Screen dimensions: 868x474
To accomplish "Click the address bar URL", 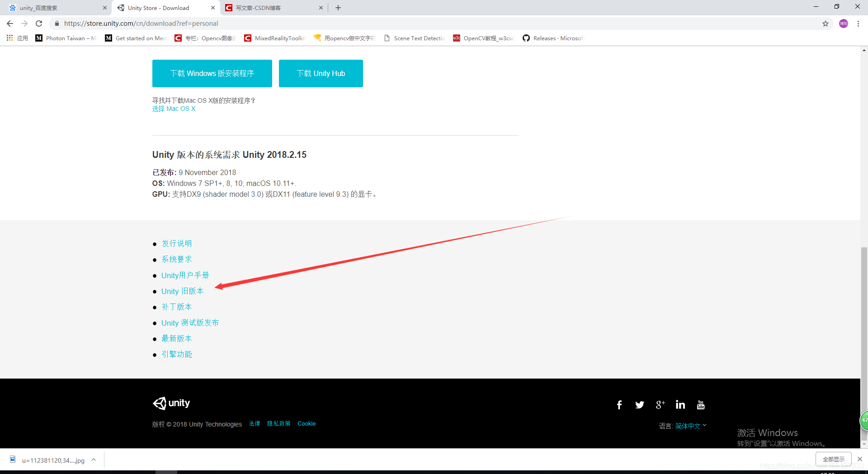I will click(141, 24).
